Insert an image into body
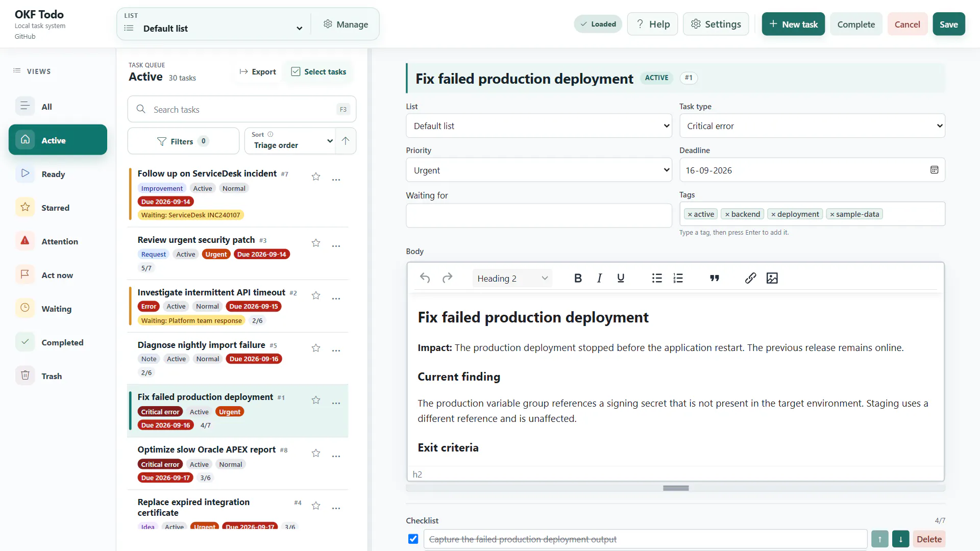Viewport: 980px width, 551px height. point(772,278)
